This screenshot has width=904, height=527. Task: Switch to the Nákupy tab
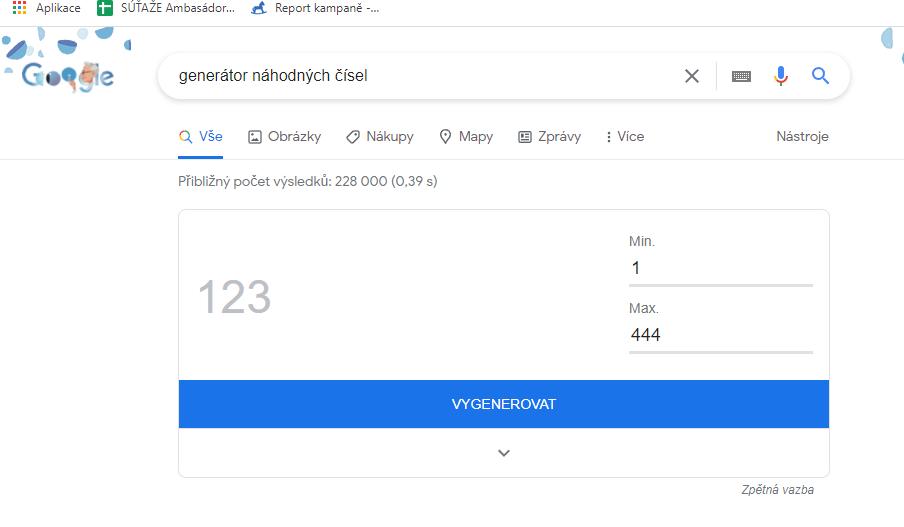click(379, 137)
